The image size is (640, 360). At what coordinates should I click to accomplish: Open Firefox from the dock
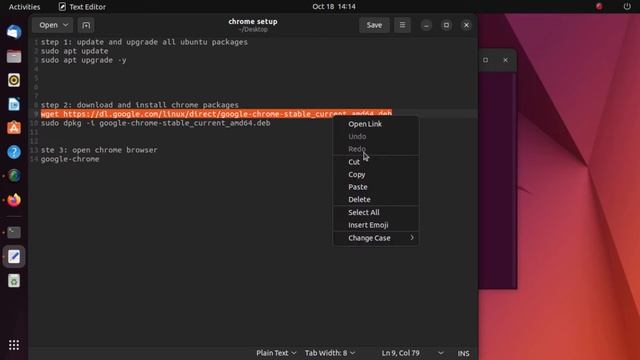[14, 200]
